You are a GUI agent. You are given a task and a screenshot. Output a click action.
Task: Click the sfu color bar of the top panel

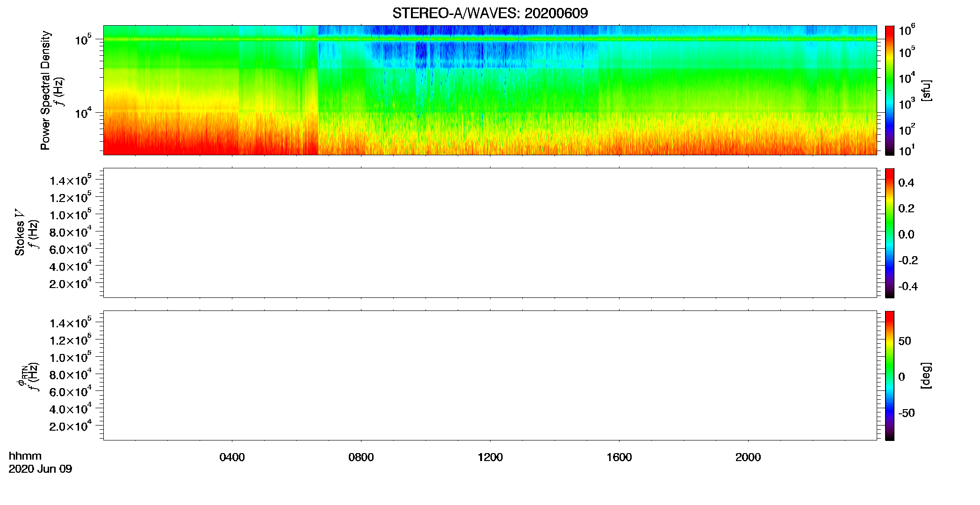tap(889, 90)
